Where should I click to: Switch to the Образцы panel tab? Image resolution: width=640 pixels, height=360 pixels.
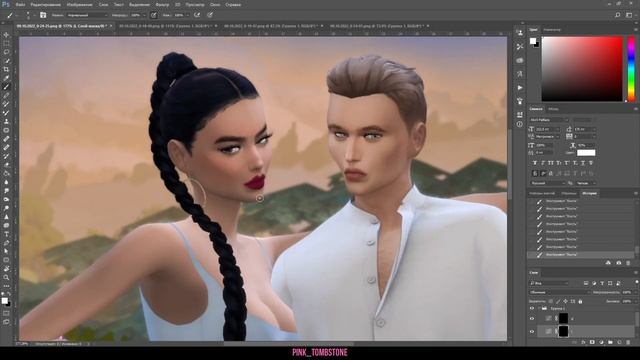568,193
